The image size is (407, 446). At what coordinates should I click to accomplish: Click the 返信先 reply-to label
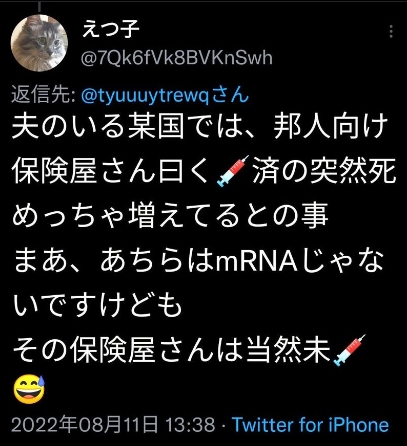coord(43,95)
